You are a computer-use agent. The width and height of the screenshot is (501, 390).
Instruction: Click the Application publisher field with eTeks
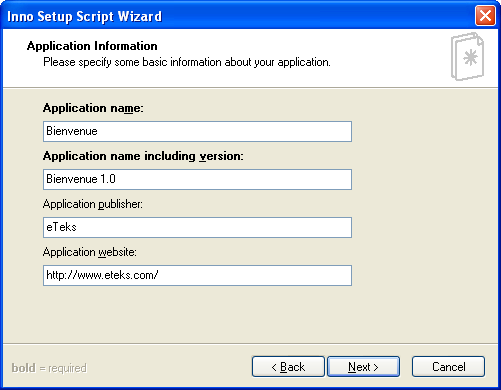click(x=197, y=227)
